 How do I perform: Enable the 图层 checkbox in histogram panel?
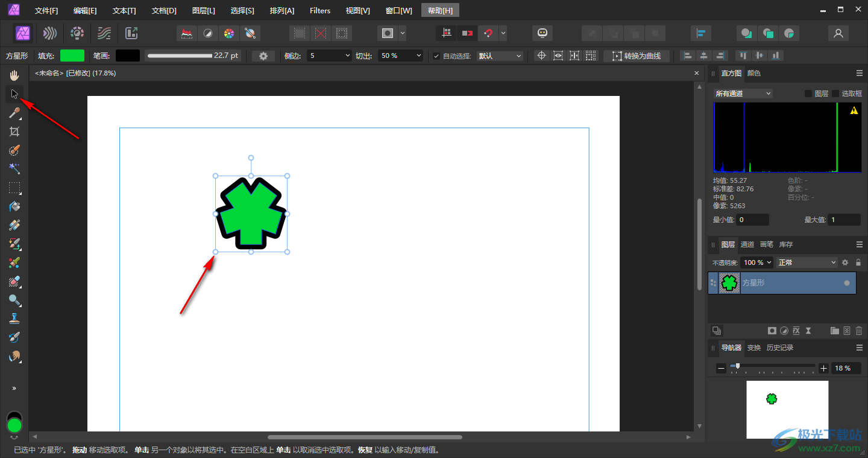(x=808, y=94)
